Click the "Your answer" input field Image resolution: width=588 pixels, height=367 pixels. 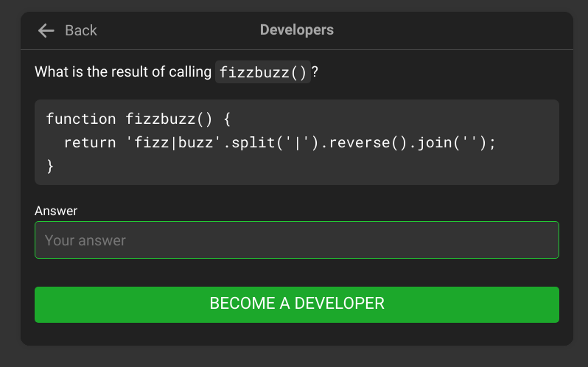click(x=296, y=240)
